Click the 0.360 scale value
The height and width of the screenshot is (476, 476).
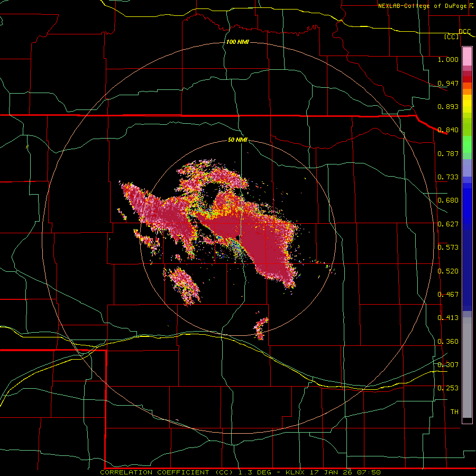click(x=448, y=342)
